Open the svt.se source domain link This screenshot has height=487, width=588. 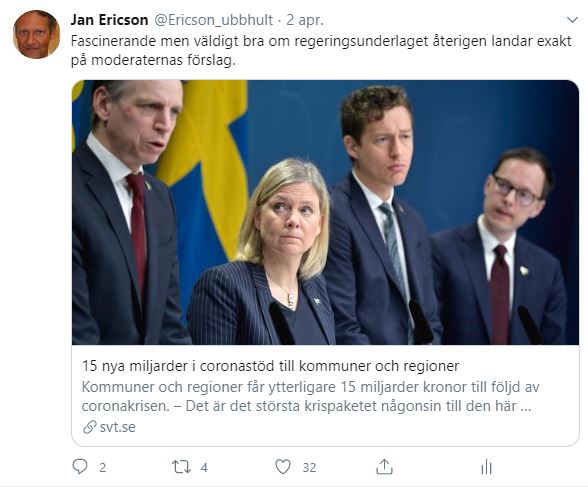[x=118, y=427]
